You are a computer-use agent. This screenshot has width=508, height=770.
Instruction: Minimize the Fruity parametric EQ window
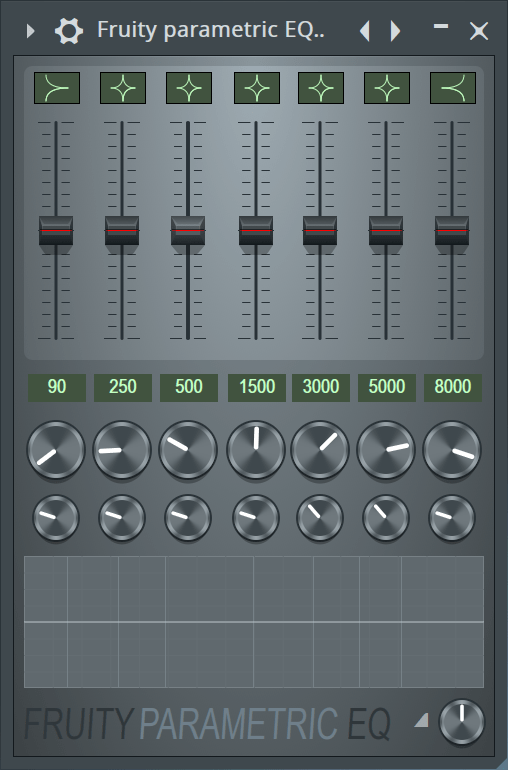441,27
